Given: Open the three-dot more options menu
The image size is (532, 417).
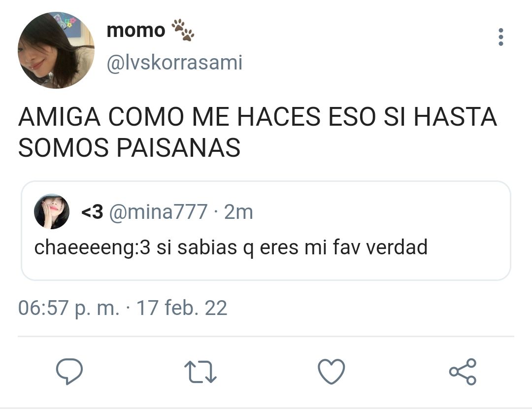Looking at the screenshot, I should (x=501, y=37).
